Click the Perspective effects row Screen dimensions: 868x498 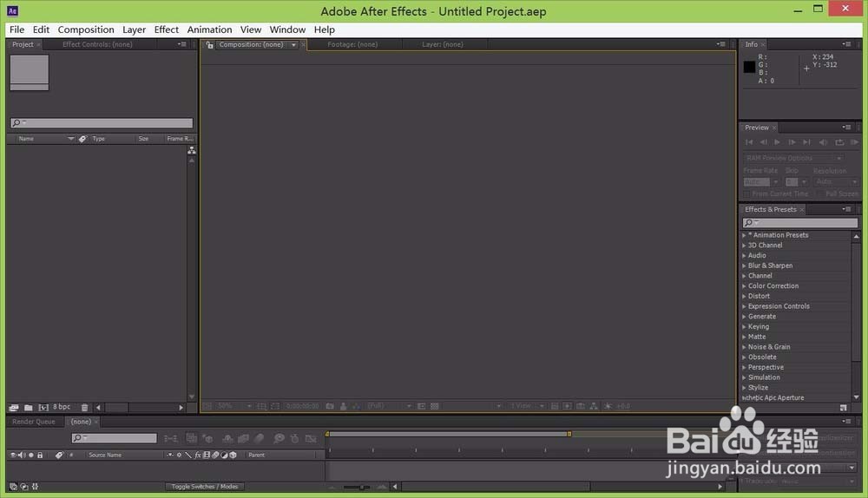tap(795, 367)
